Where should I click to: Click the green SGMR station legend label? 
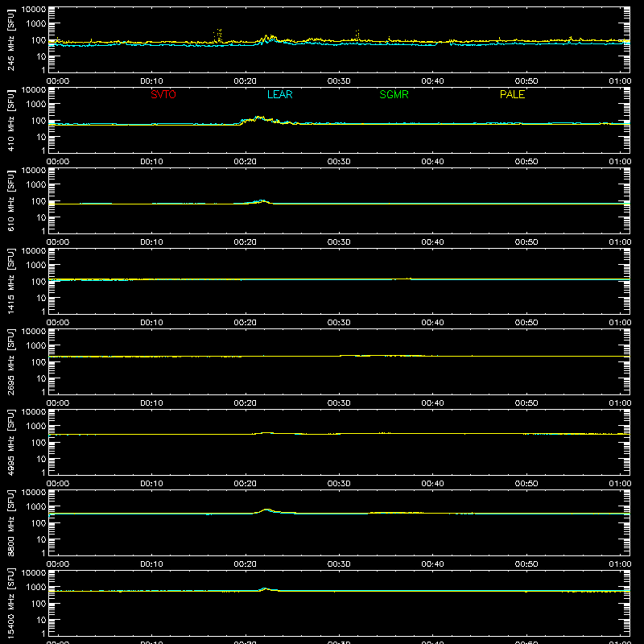click(394, 94)
